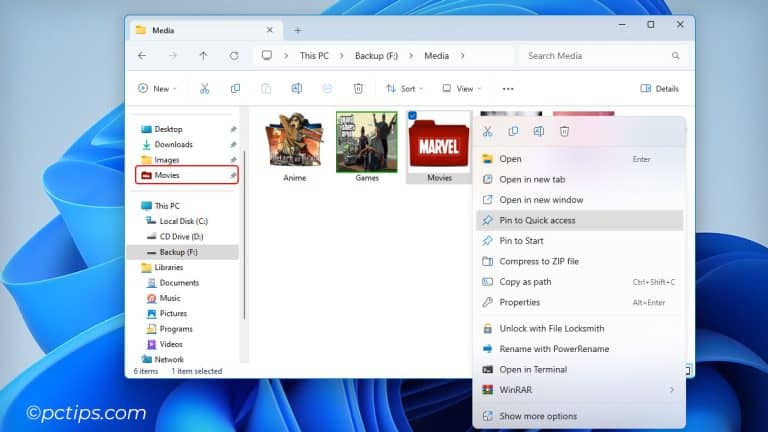768x432 pixels.
Task: Click the Search Media box
Action: point(603,56)
